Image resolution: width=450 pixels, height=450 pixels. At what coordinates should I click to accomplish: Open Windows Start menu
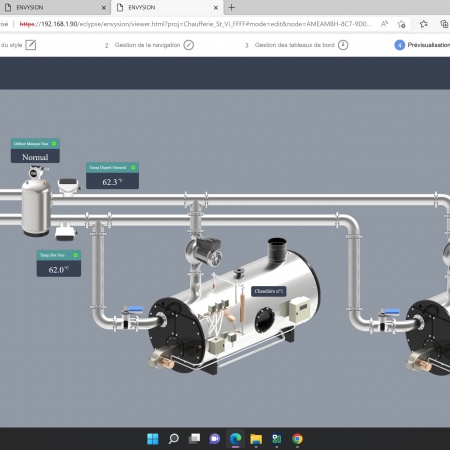153,439
